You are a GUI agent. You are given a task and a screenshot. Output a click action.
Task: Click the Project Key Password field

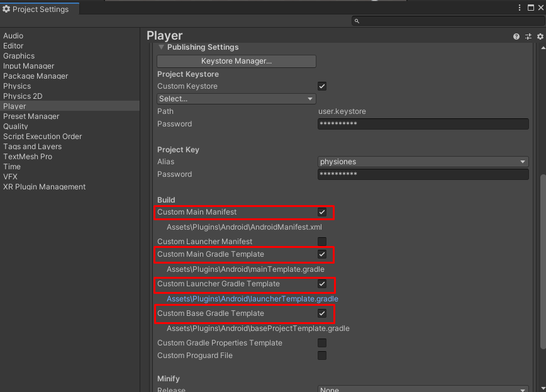click(423, 174)
